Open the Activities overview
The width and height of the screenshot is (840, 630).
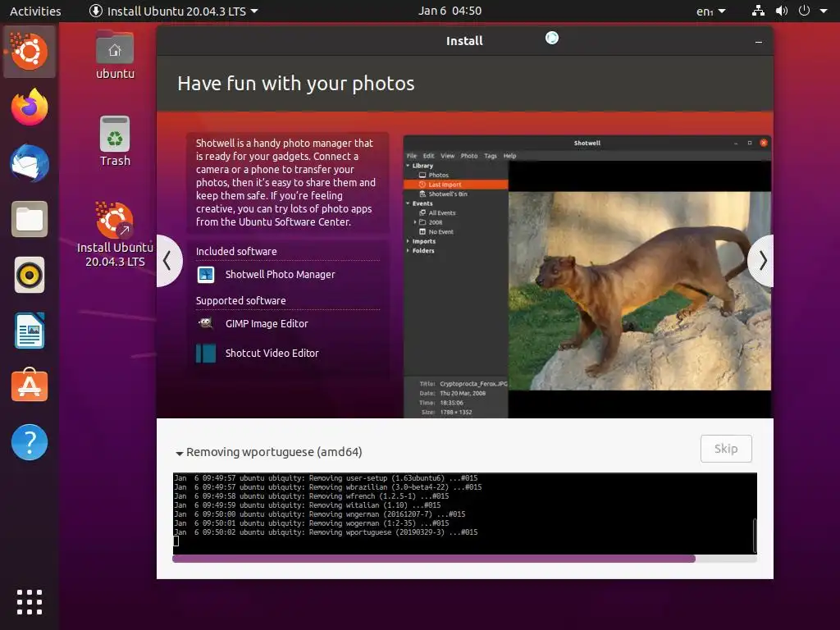(35, 11)
